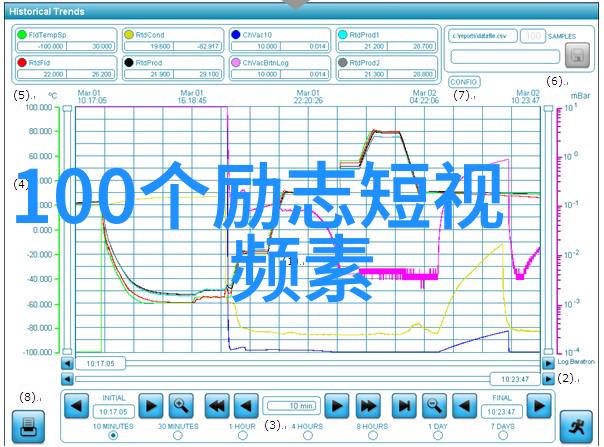Click the double-arrow fast rewind button
Viewport: 604px width, 447px height.
[216, 406]
